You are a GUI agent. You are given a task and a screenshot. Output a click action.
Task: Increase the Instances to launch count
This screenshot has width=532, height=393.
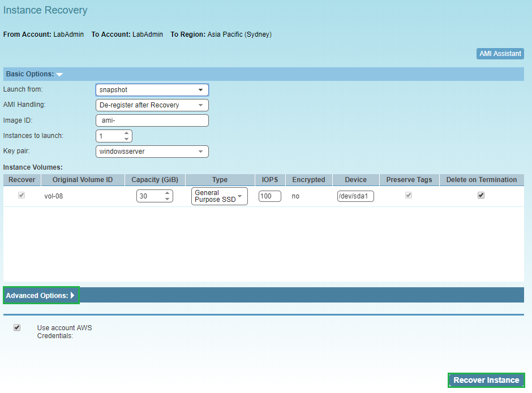coord(127,133)
